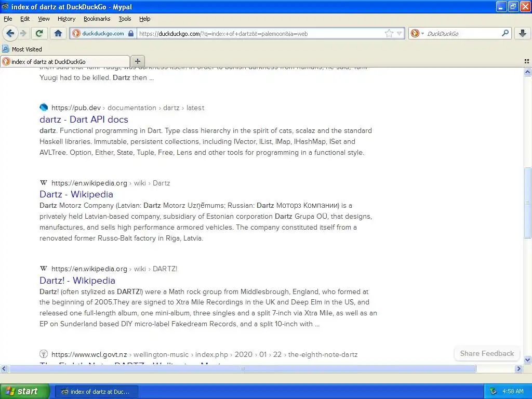Viewport: 532px width, 399px height.
Task: Click the Mypal taskbar button
Action: click(96, 392)
